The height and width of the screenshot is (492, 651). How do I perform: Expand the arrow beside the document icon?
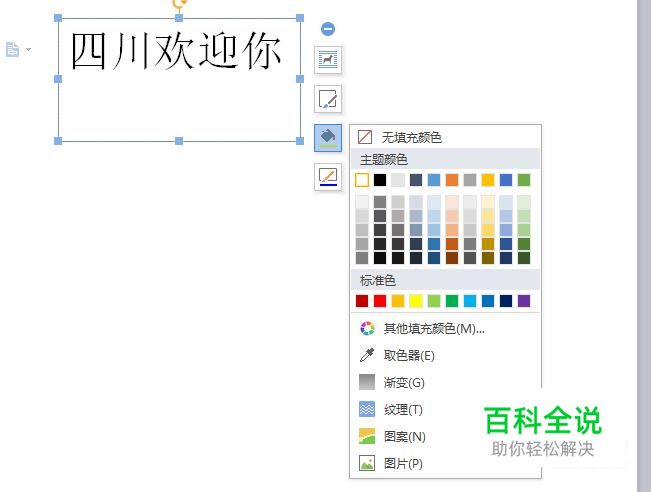pyautogui.click(x=28, y=50)
